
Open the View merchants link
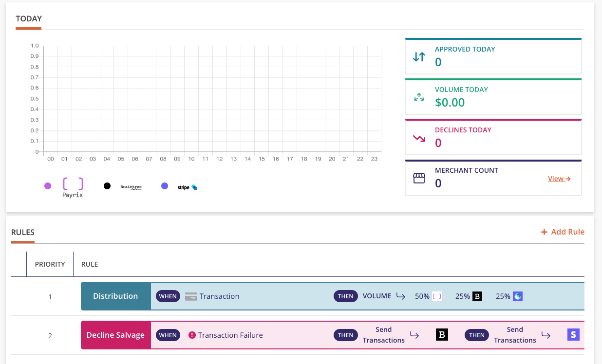(x=559, y=179)
